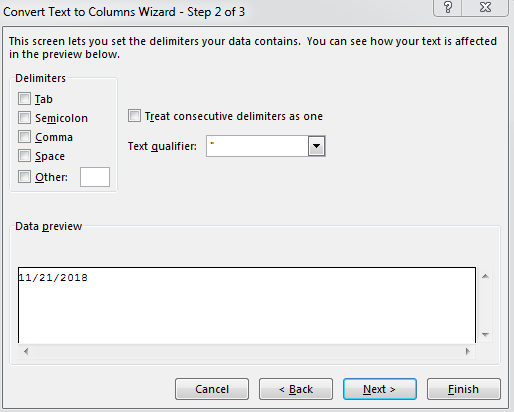
Task: Click the preview scroll left arrow
Action: coord(26,351)
